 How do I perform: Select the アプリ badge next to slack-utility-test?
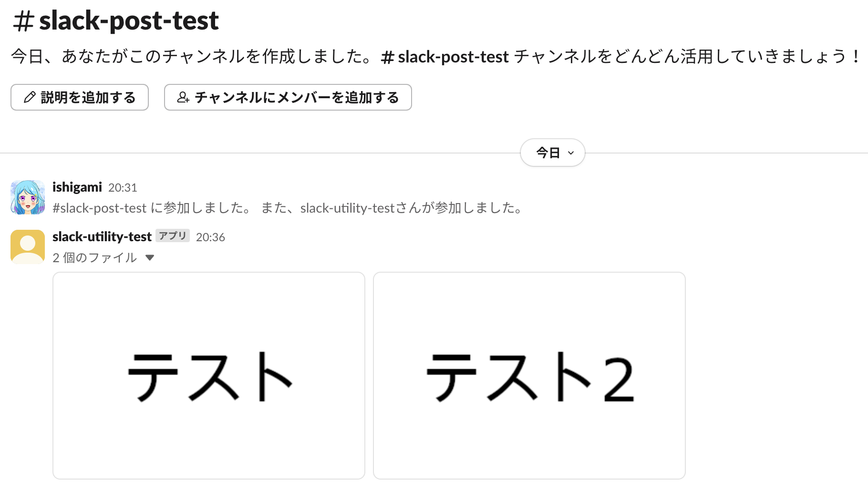(x=173, y=235)
